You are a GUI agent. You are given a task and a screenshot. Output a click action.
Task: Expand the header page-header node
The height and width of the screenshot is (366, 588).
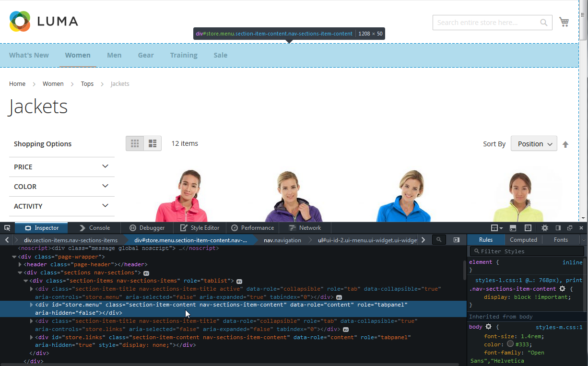tap(20, 265)
